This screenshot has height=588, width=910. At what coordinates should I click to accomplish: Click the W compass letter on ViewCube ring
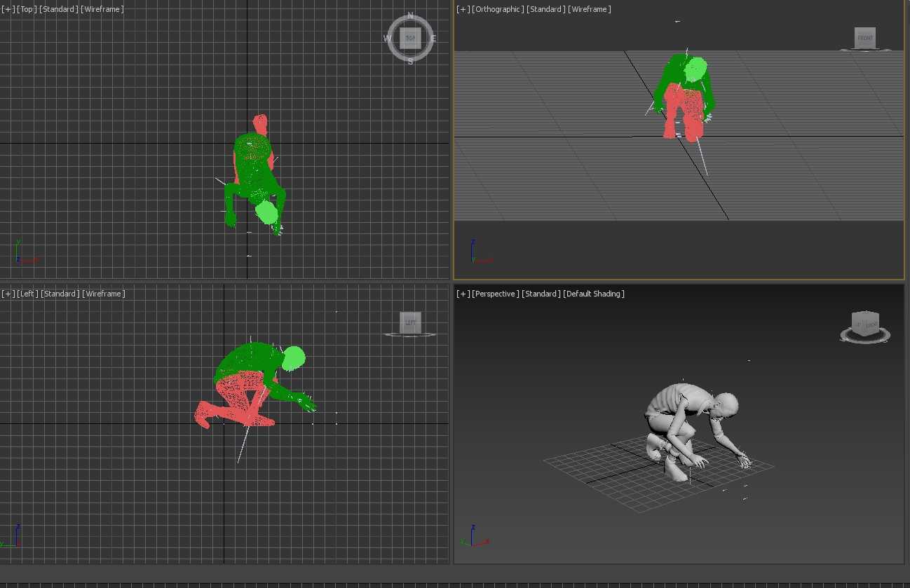[x=388, y=39]
